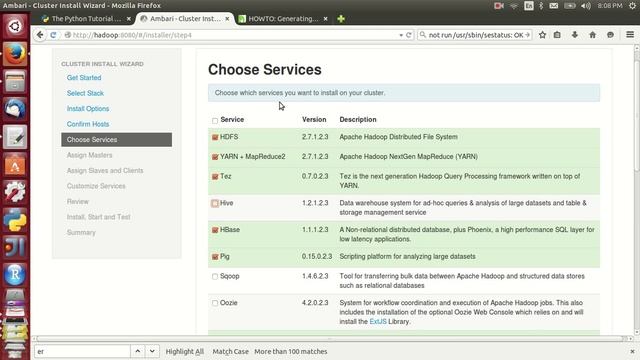The height and width of the screenshot is (360, 640).
Task: Uncheck the Tez service checkbox
Action: [x=215, y=177]
